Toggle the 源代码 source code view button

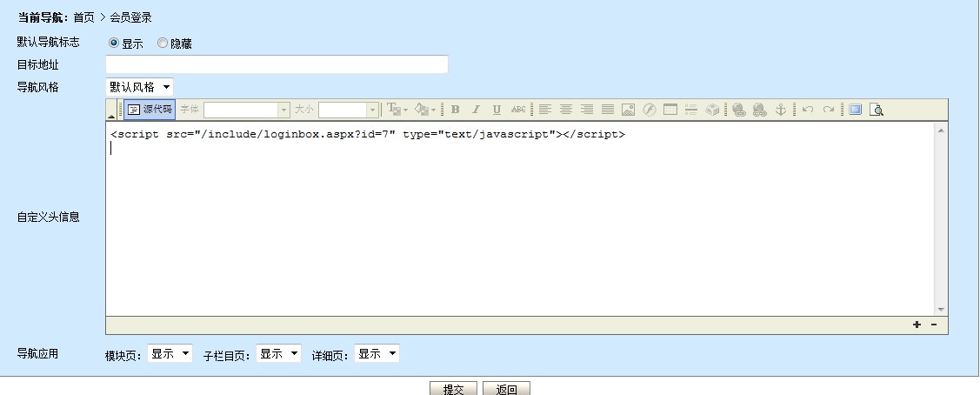(150, 110)
